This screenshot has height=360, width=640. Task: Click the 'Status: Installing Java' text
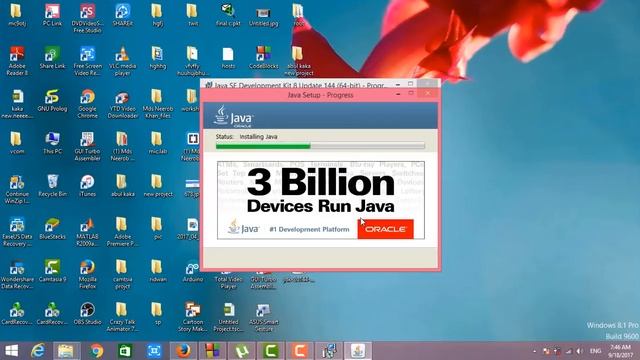point(247,137)
